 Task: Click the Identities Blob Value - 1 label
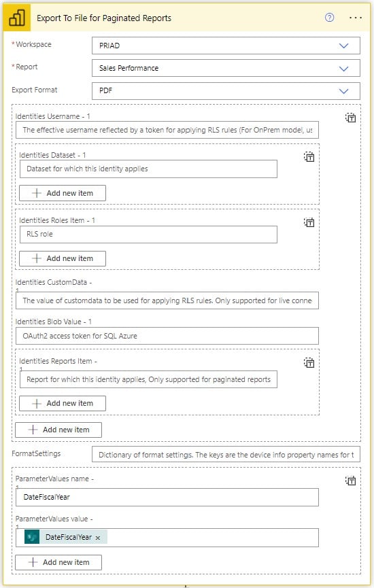tap(53, 322)
